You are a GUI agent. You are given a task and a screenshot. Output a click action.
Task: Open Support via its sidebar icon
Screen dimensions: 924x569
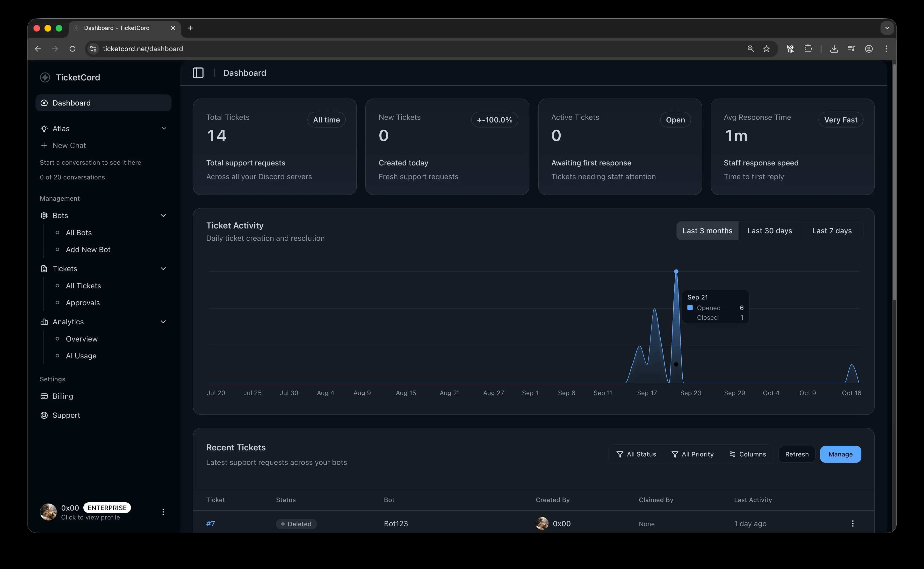point(44,415)
